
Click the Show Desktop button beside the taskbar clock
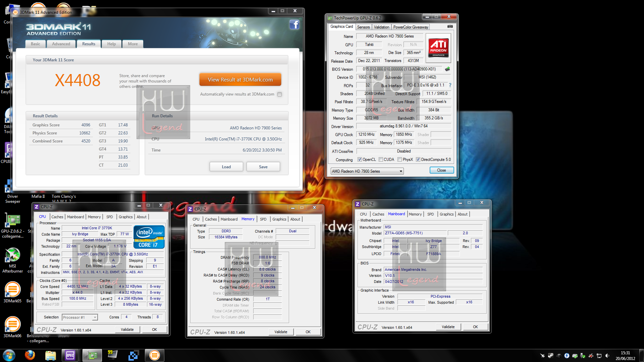(641, 356)
